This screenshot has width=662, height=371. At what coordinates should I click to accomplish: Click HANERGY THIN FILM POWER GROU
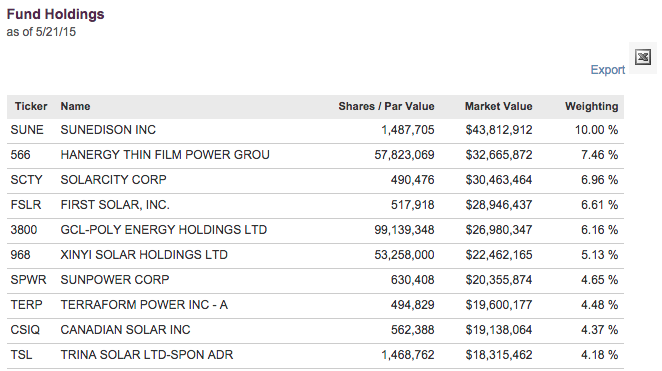(165, 155)
